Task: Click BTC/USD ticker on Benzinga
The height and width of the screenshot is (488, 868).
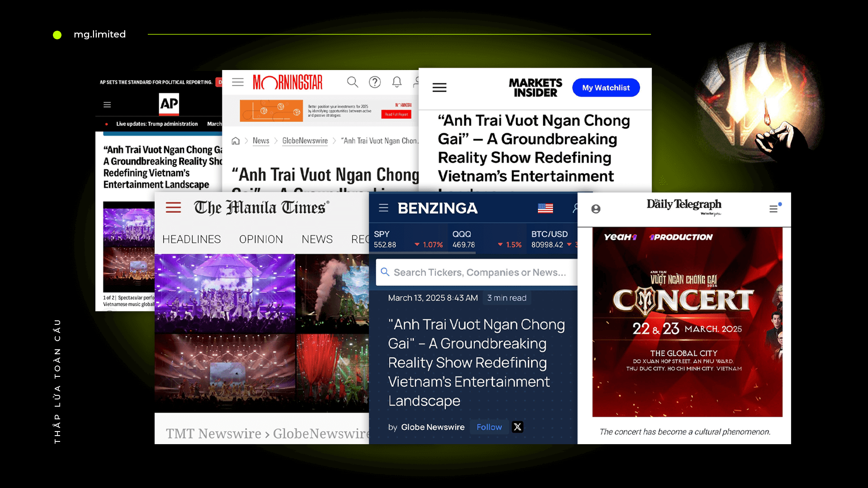Action: tap(552, 239)
